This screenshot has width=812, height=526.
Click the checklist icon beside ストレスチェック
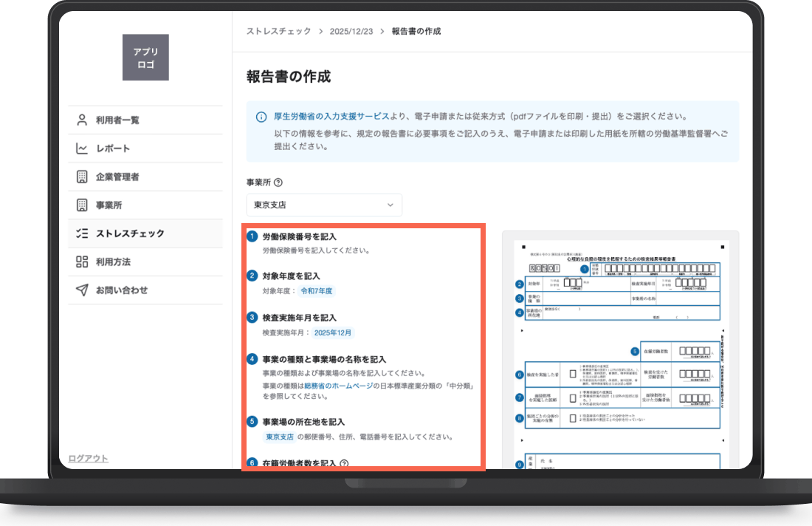[82, 233]
